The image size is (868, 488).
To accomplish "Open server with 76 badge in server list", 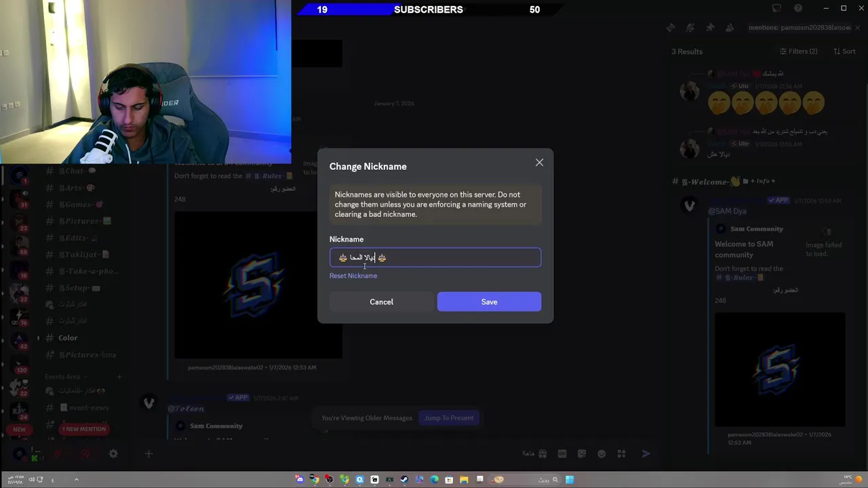I will pyautogui.click(x=20, y=316).
